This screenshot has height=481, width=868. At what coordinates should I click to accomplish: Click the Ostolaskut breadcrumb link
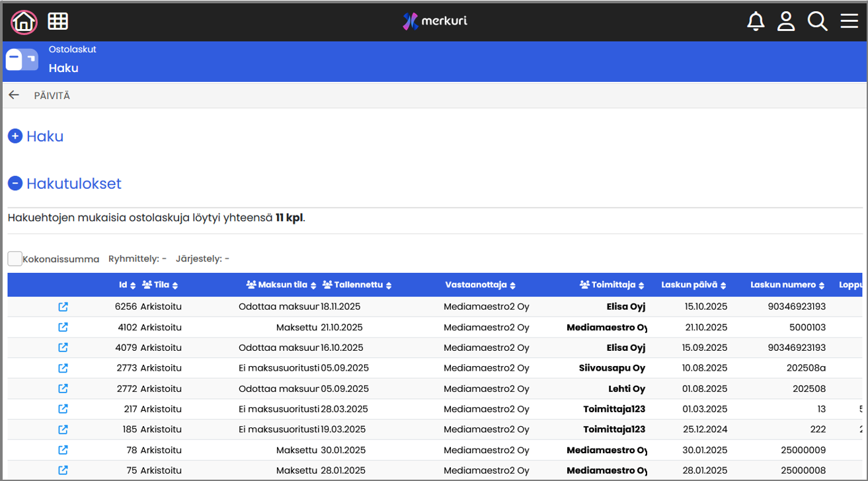73,49
